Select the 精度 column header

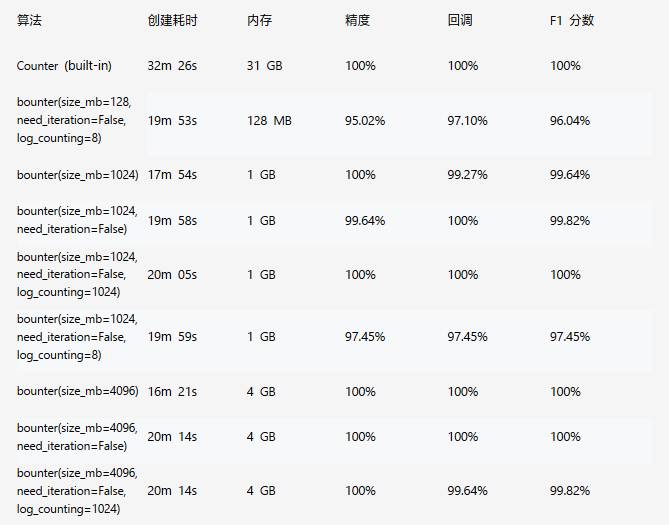pyautogui.click(x=357, y=20)
